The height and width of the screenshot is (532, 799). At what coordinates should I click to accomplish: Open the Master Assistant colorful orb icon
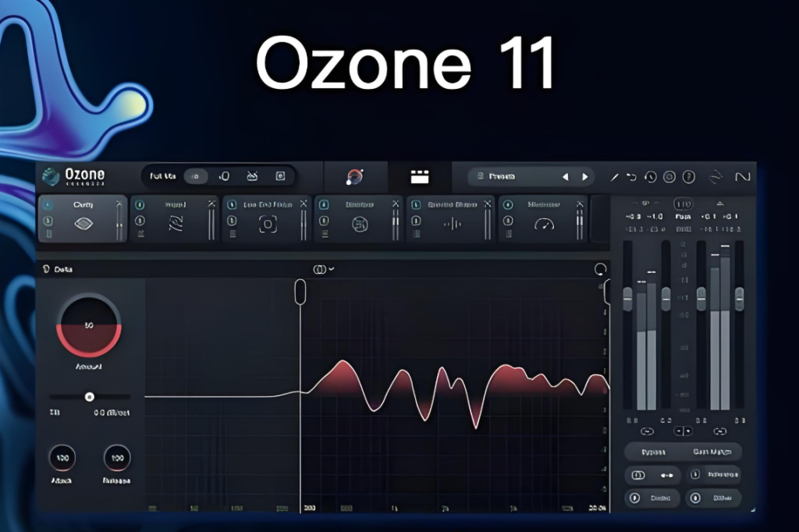coord(355,176)
